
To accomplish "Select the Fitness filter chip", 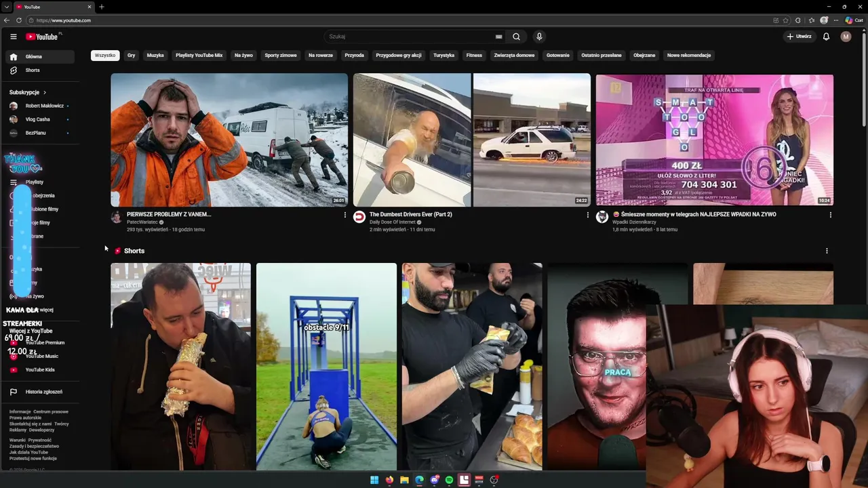I will point(474,56).
